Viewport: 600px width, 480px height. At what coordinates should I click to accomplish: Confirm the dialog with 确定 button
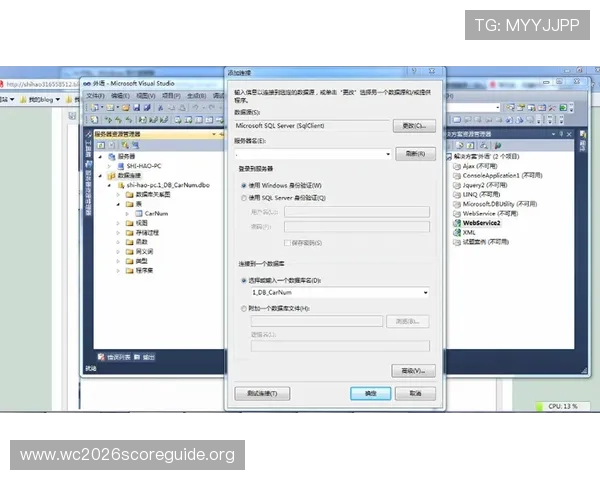[x=370, y=393]
